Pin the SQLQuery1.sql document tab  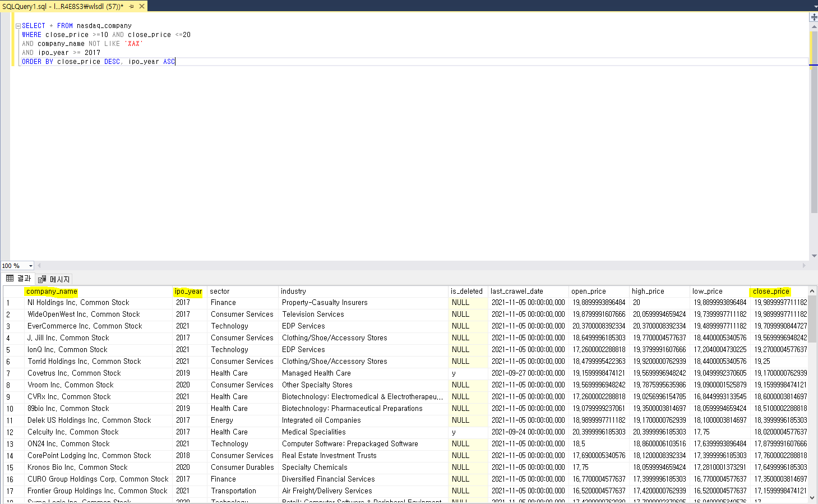pyautogui.click(x=132, y=6)
